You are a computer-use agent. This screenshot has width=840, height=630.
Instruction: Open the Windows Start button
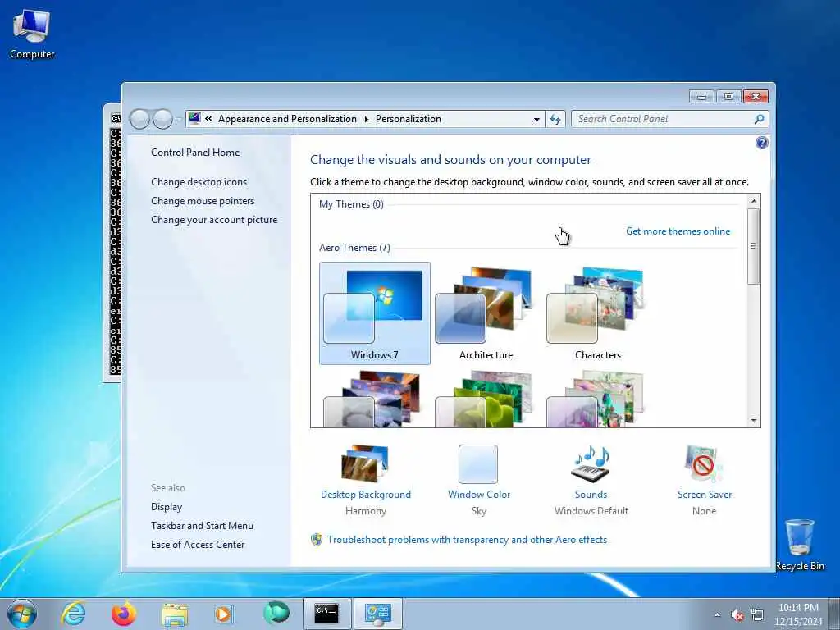tap(22, 614)
